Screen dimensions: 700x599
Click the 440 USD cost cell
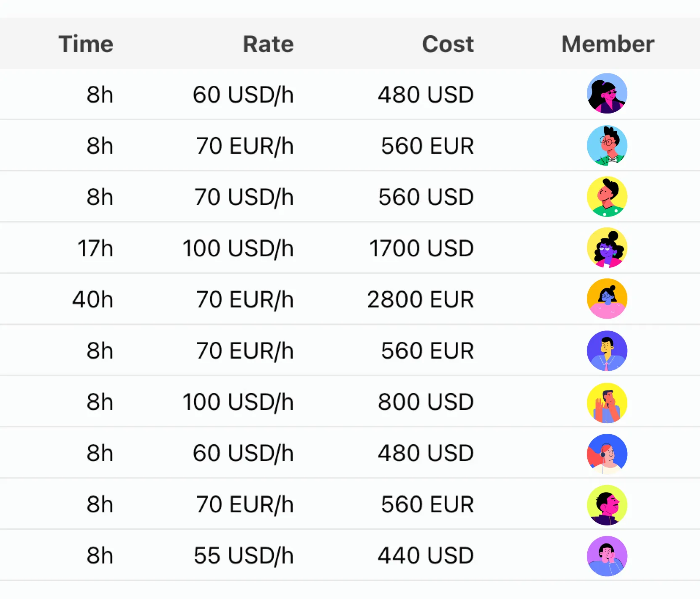(x=425, y=556)
